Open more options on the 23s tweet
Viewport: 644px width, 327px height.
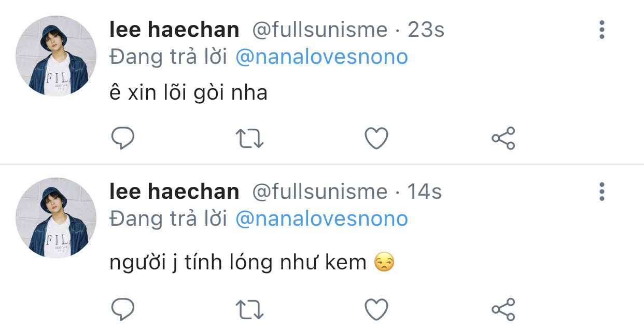[601, 30]
